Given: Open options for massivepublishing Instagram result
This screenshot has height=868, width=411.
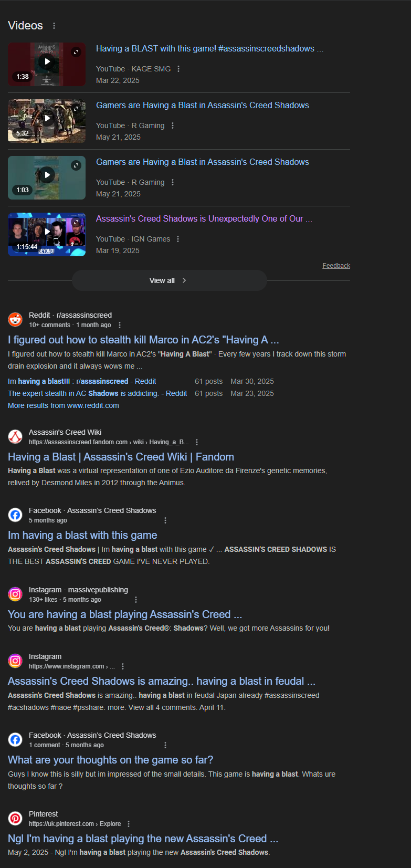Looking at the screenshot, I should [x=136, y=600].
